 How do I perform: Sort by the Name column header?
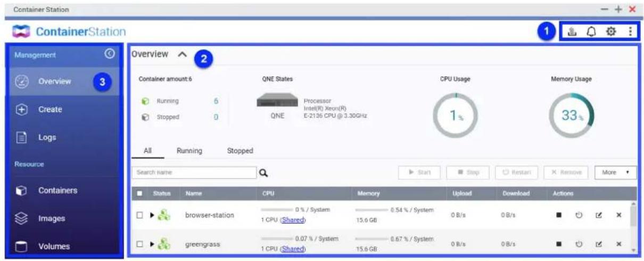[193, 193]
